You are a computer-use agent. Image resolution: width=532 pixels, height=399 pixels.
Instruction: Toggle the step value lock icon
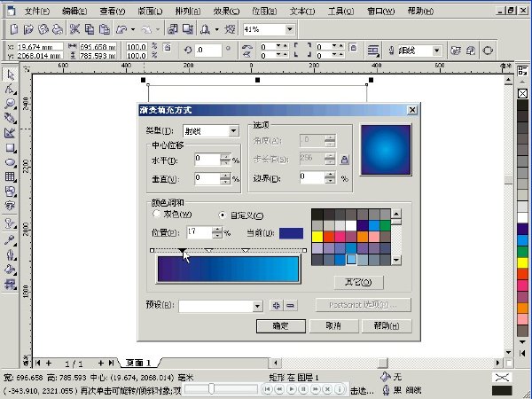coord(344,160)
